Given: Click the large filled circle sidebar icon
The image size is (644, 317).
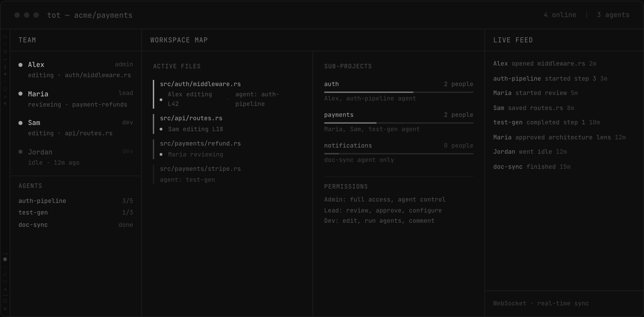Looking at the screenshot, I should [5, 259].
